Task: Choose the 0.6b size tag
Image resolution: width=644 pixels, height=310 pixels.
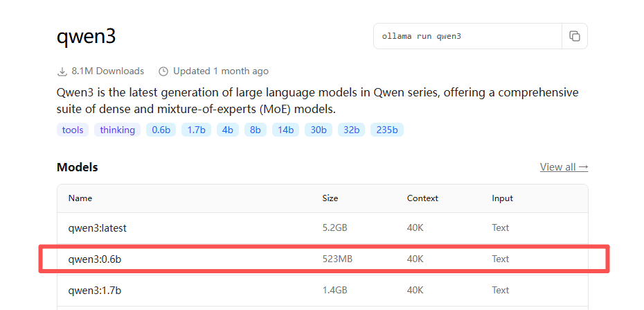Action: [x=161, y=130]
